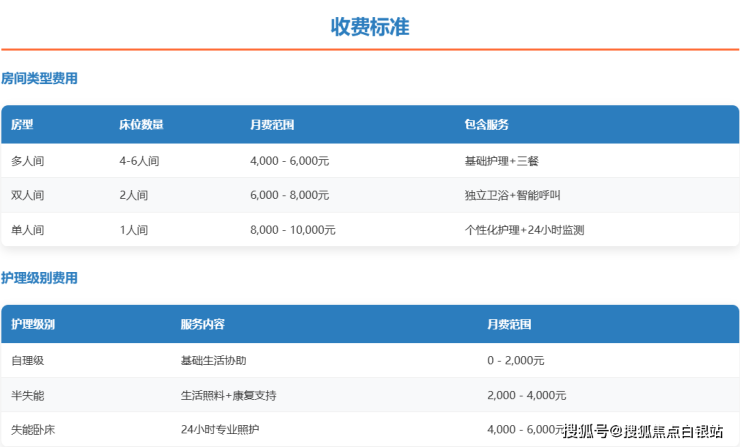The width and height of the screenshot is (740, 447).
Task: Click 月费范围 header in room type table
Action: 272,125
